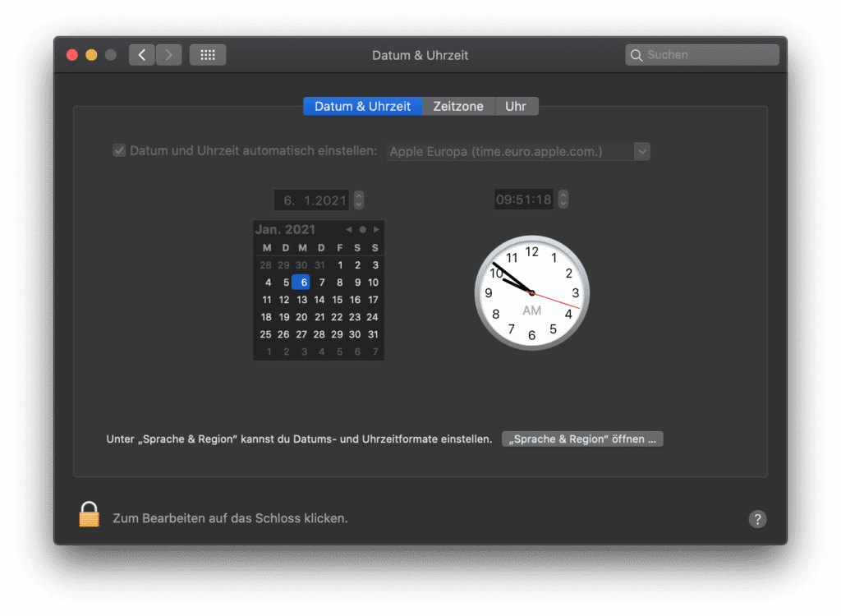Click the forward navigation arrow

[x=168, y=54]
